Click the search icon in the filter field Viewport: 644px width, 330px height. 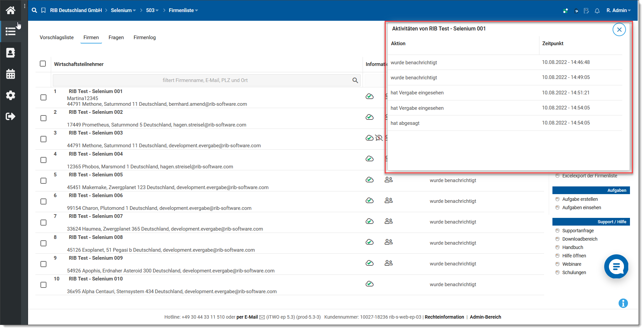point(355,80)
